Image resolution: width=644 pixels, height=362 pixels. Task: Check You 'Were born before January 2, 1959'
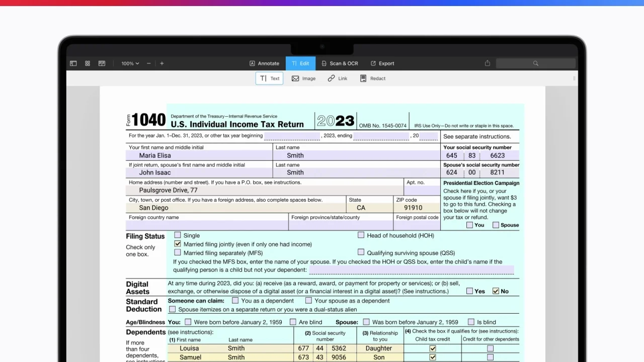click(x=188, y=322)
